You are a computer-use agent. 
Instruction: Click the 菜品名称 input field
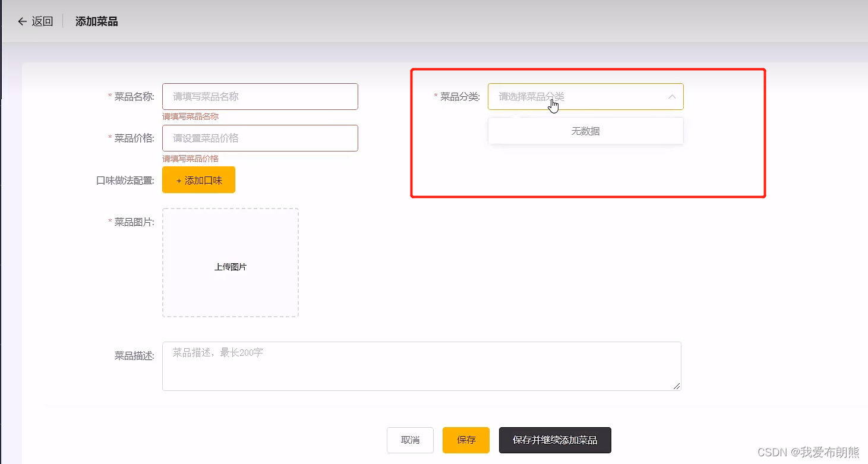click(260, 96)
